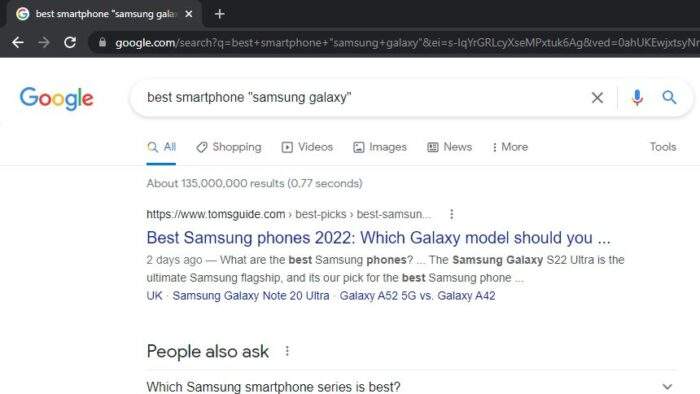The height and width of the screenshot is (394, 700).
Task: Reload the current page
Action: point(70,42)
